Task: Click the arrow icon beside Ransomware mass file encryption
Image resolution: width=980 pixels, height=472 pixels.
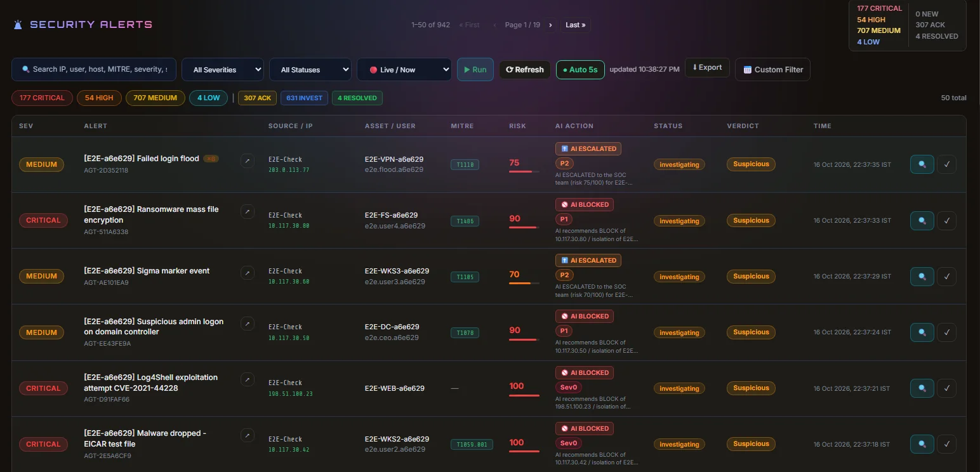Action: point(248,211)
